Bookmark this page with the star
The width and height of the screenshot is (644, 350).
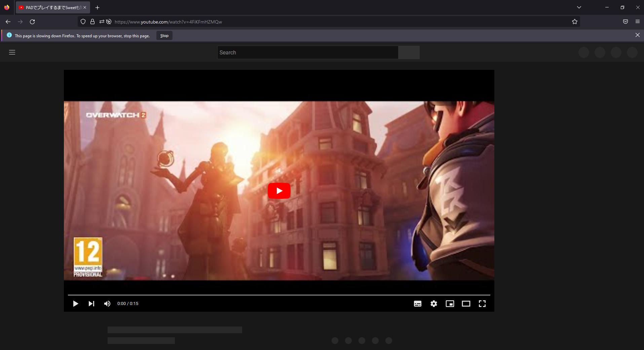(x=575, y=21)
